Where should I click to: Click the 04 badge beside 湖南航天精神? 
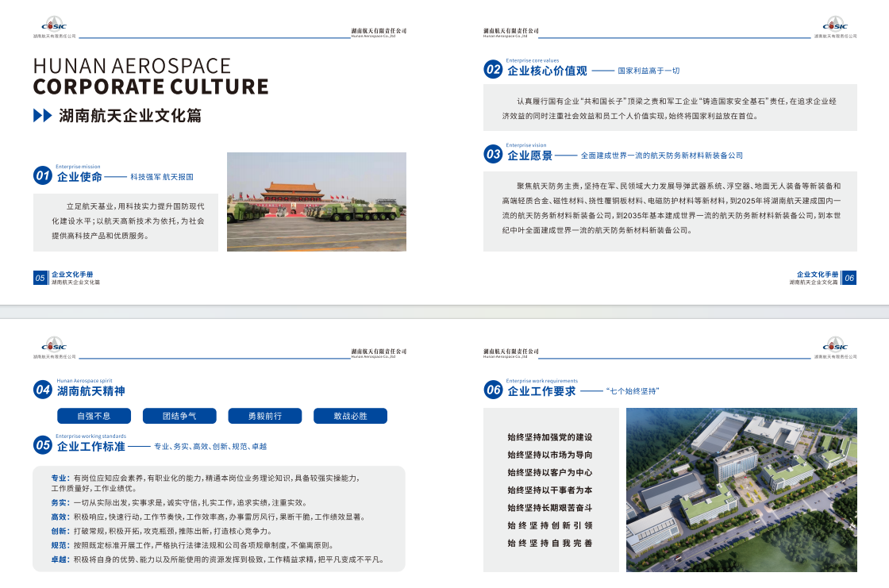coord(43,390)
